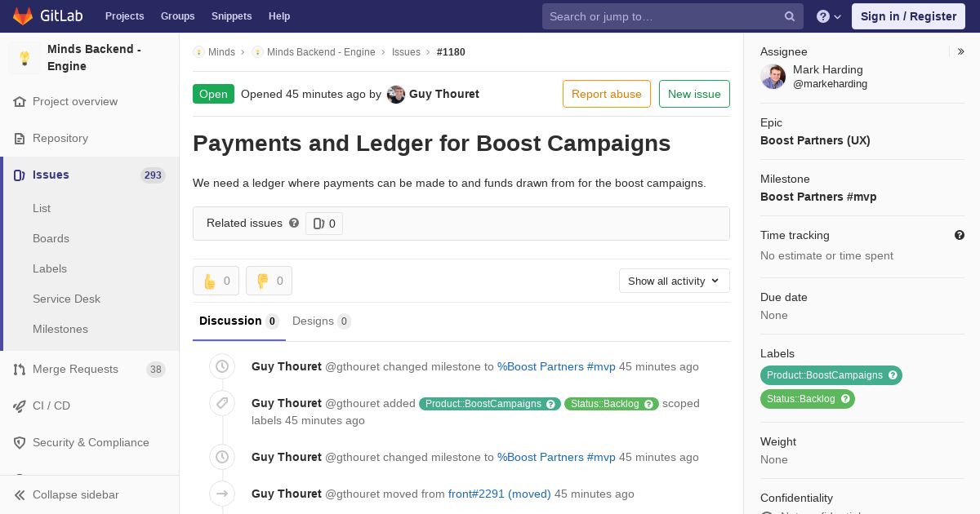This screenshot has width=980, height=514.
Task: Click the moved arrow activity icon
Action: 222,494
